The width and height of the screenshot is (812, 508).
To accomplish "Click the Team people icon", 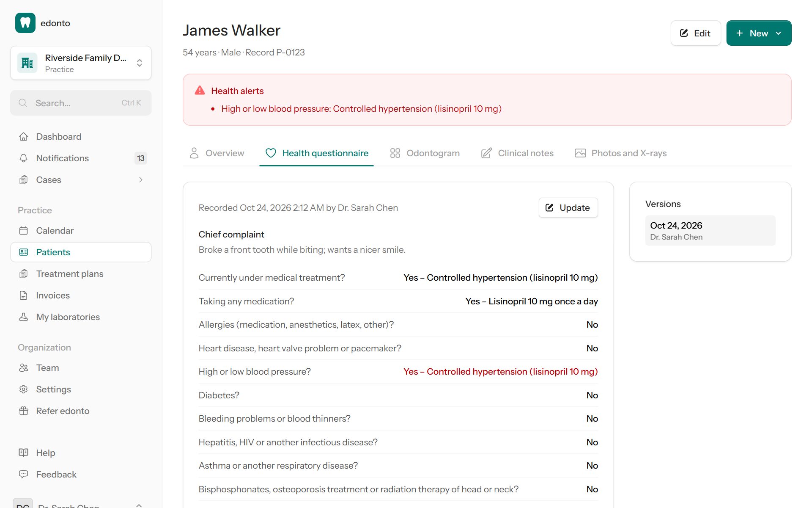I will tap(24, 368).
